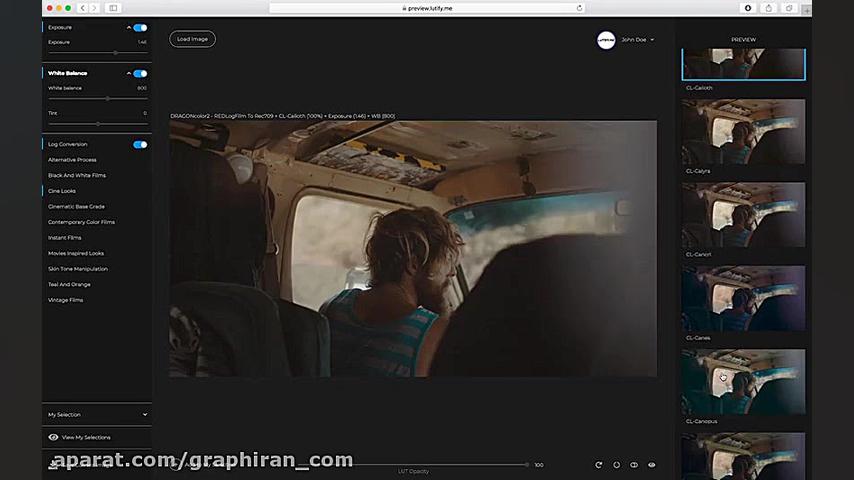The image size is (854, 480).
Task: Select the CL-Calyra preview thumbnail
Action: (743, 131)
